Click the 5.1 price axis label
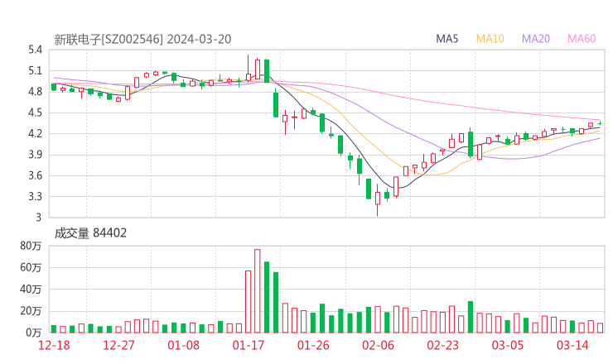Viewport: 613px width, 364px height. click(x=35, y=70)
